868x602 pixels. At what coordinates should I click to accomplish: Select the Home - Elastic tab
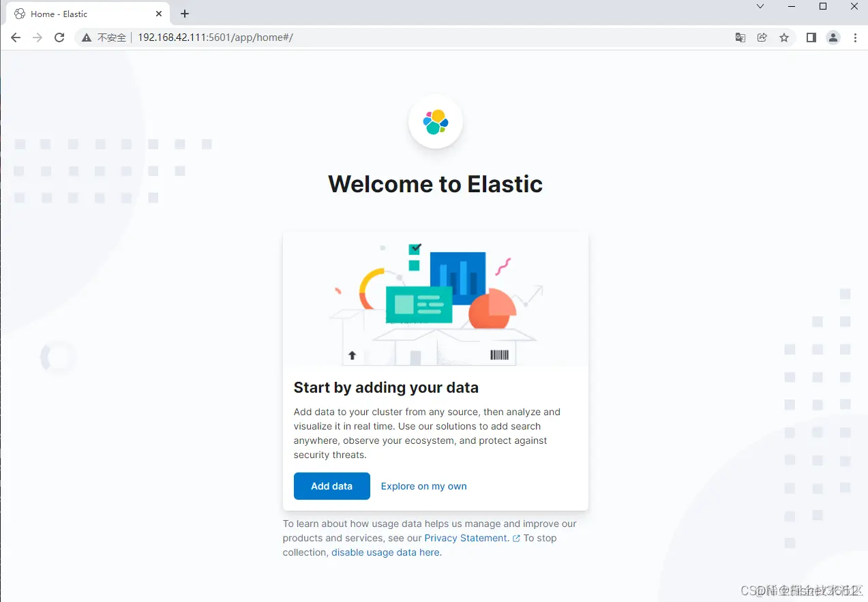[x=87, y=14]
